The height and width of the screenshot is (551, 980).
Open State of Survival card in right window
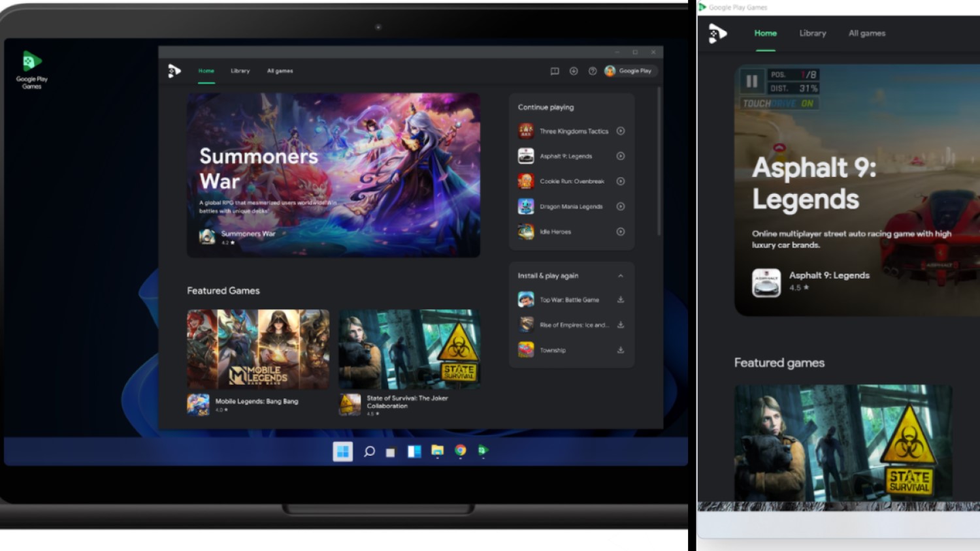click(843, 443)
